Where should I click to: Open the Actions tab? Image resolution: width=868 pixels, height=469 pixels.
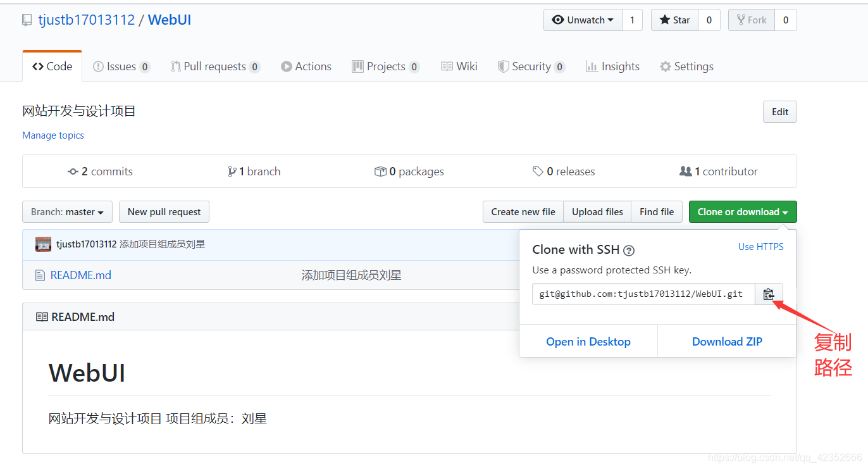coord(306,66)
